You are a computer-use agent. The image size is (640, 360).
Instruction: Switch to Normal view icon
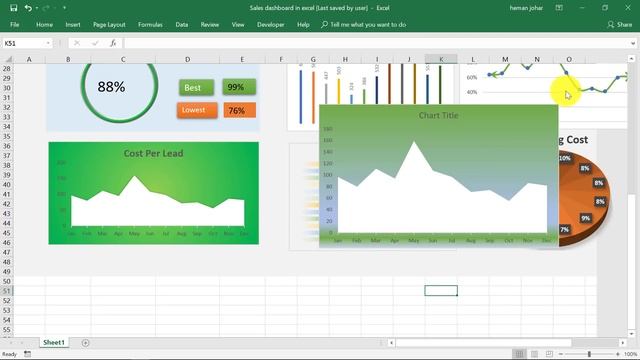519,354
